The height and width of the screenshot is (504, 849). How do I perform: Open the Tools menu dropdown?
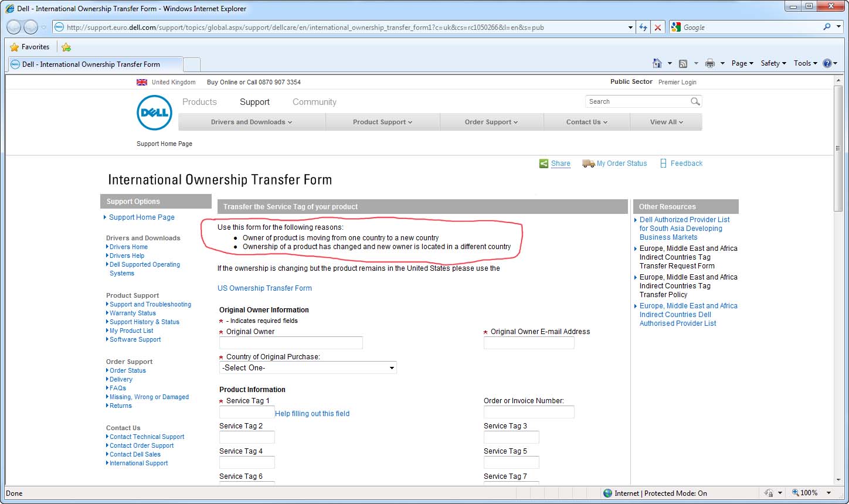point(805,63)
